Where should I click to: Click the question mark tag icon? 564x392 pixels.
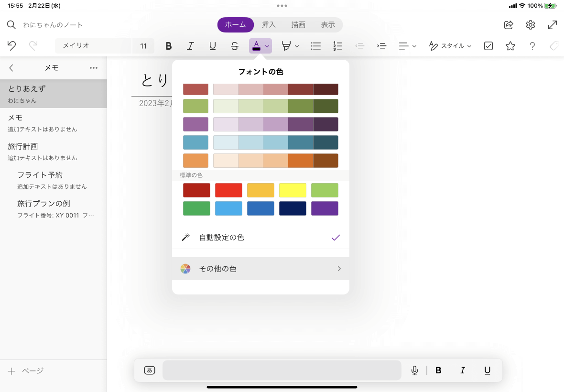click(x=532, y=46)
